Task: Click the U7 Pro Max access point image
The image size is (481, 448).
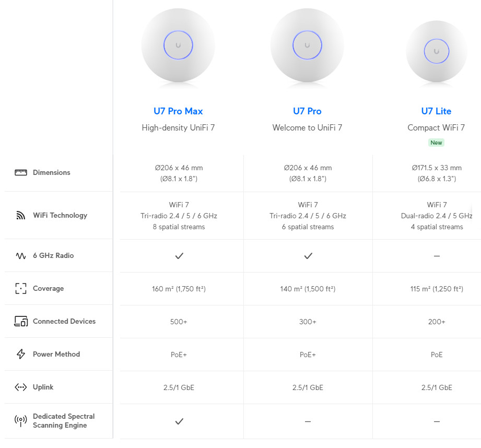Action: click(x=178, y=45)
